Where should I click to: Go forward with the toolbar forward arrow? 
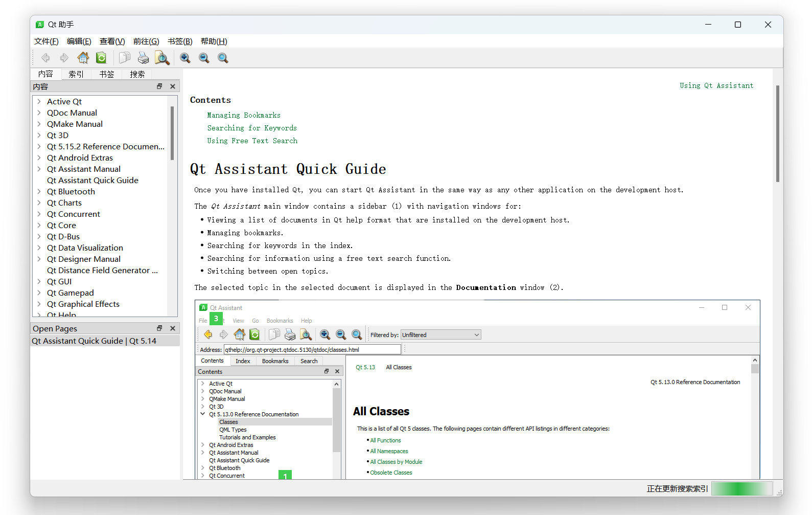point(64,58)
